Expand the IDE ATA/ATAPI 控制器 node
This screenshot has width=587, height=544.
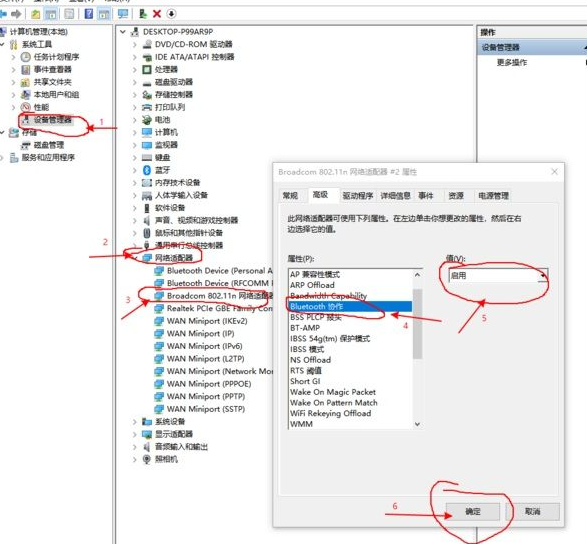point(134,57)
